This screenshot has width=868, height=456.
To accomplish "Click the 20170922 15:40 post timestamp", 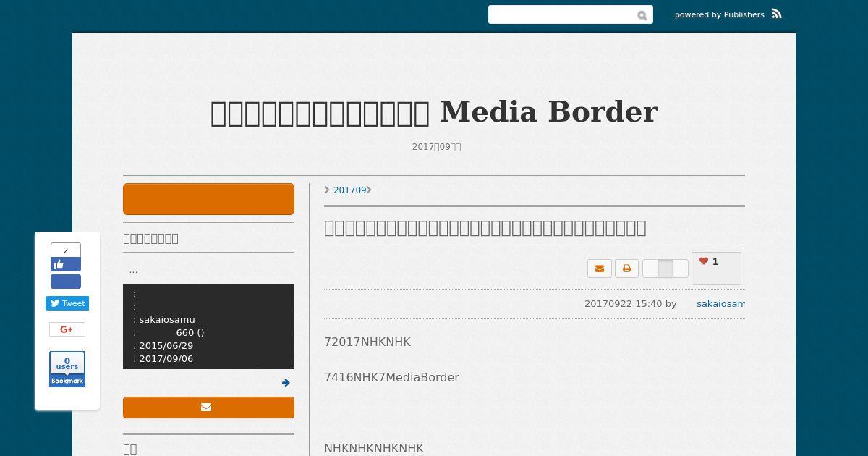I will click(x=623, y=304).
